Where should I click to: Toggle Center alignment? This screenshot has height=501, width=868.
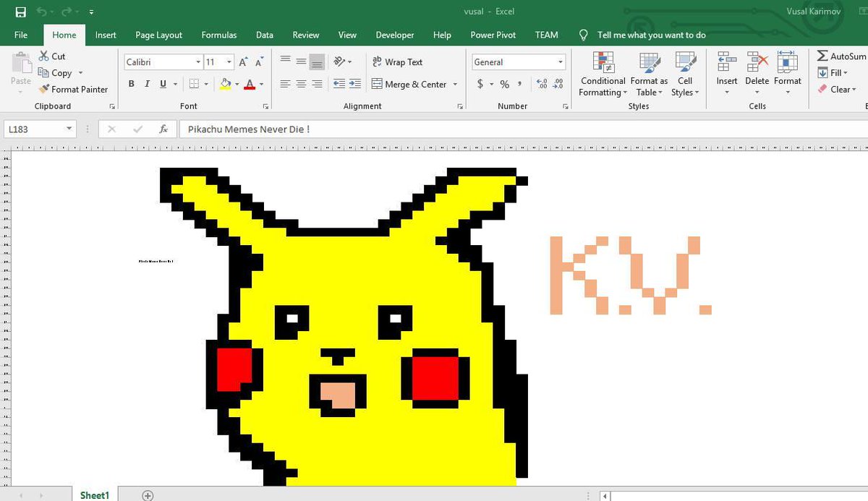click(x=300, y=84)
